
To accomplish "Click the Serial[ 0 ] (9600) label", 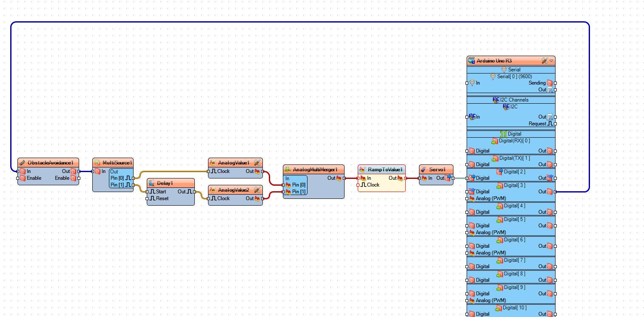I will (514, 76).
